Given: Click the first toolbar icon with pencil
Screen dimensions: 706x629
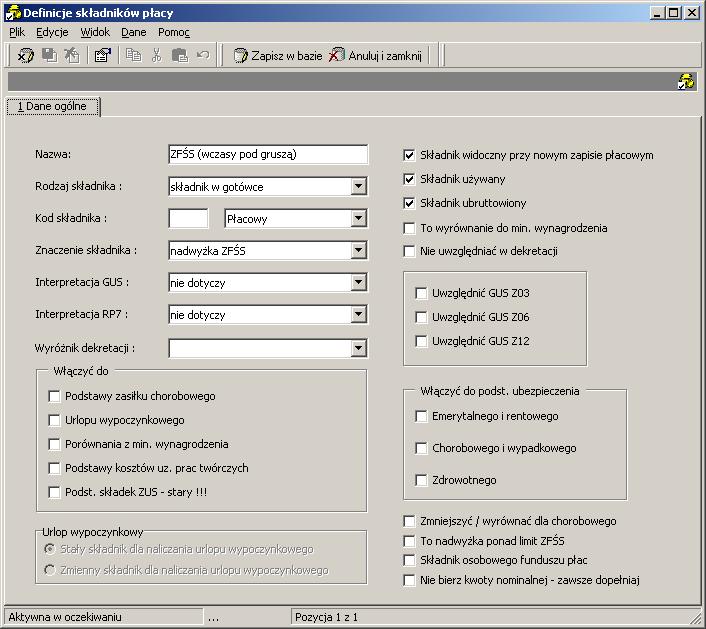Looking at the screenshot, I should point(25,55).
